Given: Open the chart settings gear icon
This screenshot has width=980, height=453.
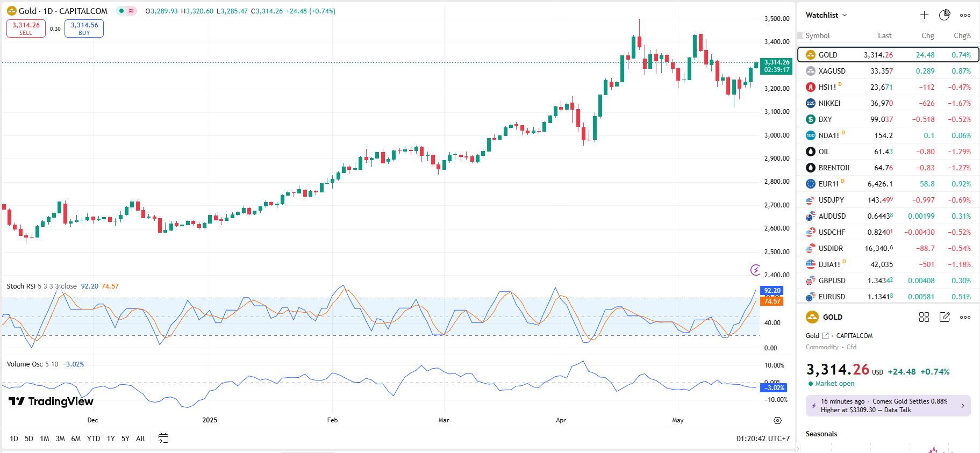Looking at the screenshot, I should (x=777, y=420).
